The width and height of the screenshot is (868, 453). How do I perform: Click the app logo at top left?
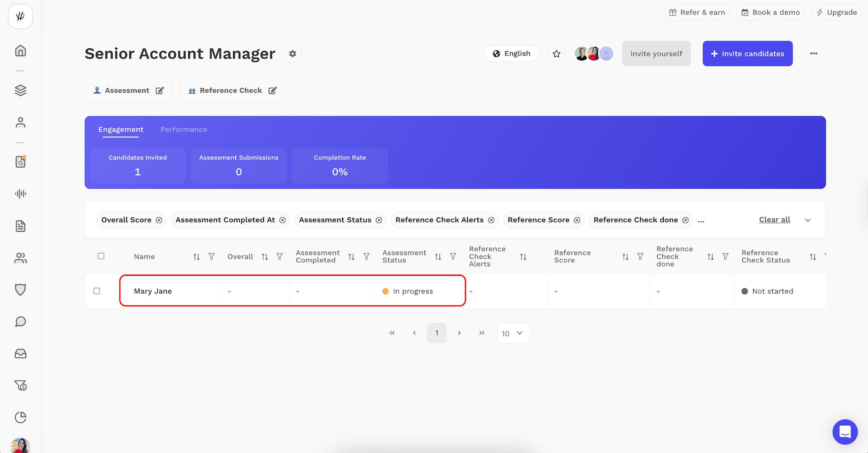point(20,17)
